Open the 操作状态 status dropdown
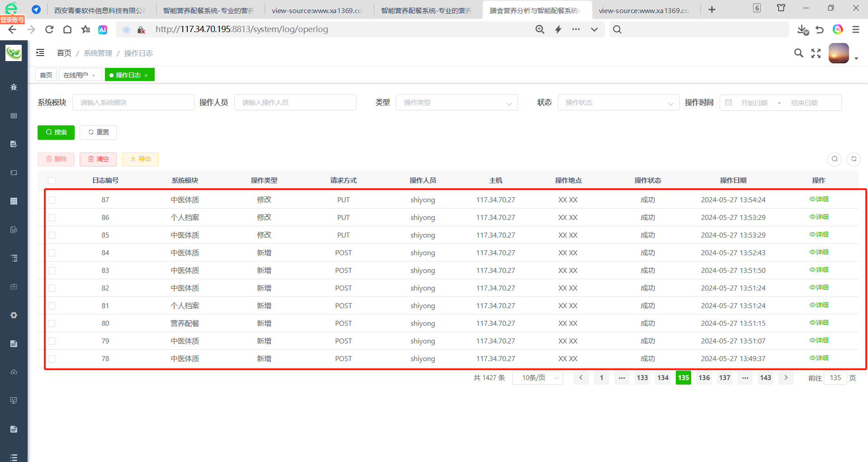The height and width of the screenshot is (462, 868). point(618,103)
